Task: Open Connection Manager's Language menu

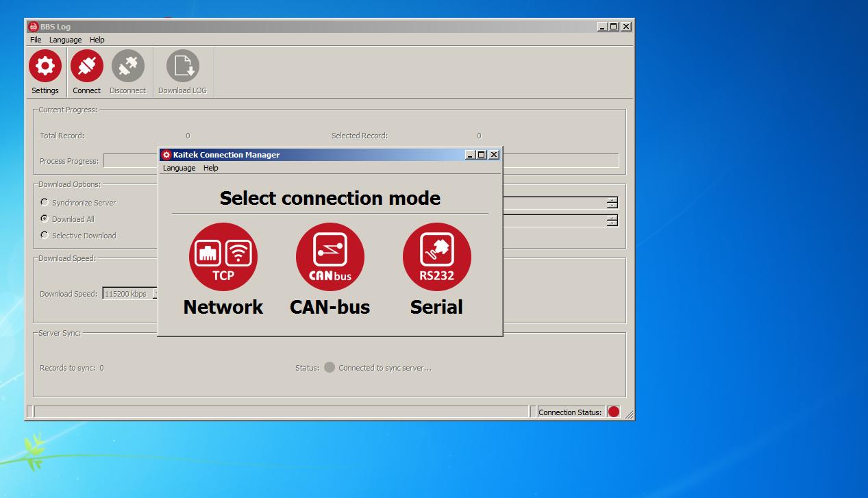Action: [179, 168]
